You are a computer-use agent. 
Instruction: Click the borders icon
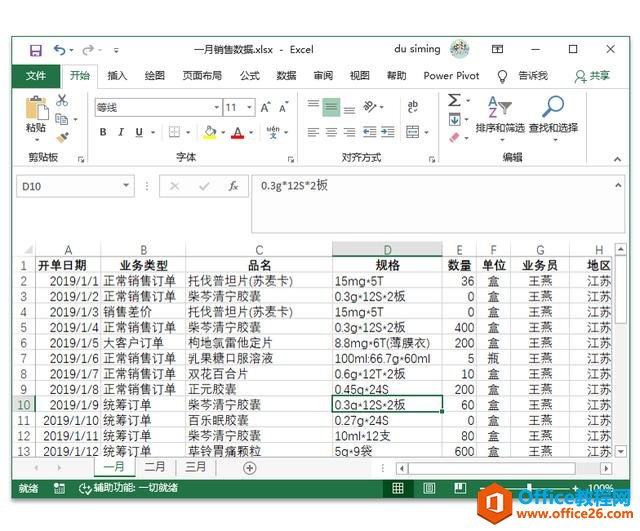pyautogui.click(x=175, y=132)
